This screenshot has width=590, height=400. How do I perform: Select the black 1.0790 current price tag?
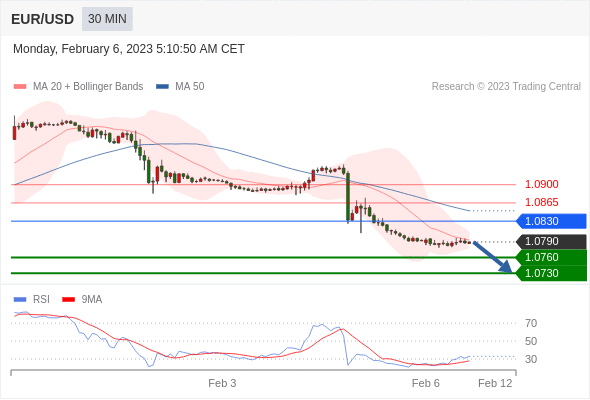click(x=551, y=242)
